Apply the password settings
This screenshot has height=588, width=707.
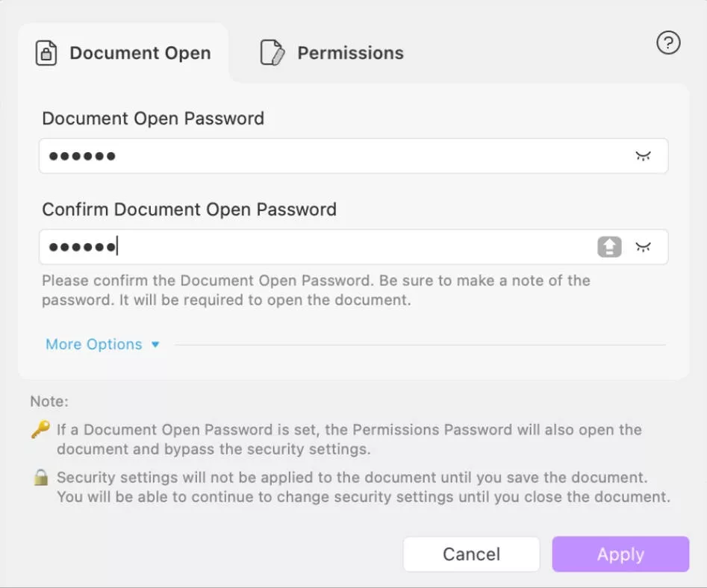tap(620, 554)
